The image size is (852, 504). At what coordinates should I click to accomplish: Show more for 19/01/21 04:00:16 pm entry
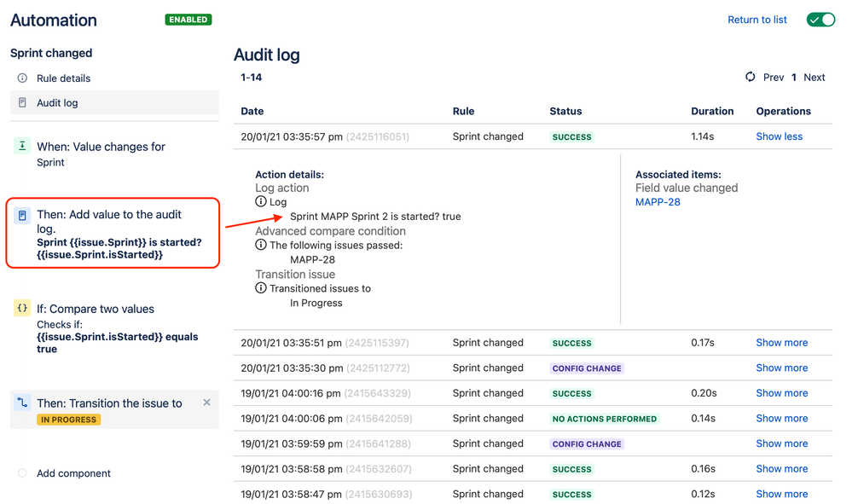782,393
